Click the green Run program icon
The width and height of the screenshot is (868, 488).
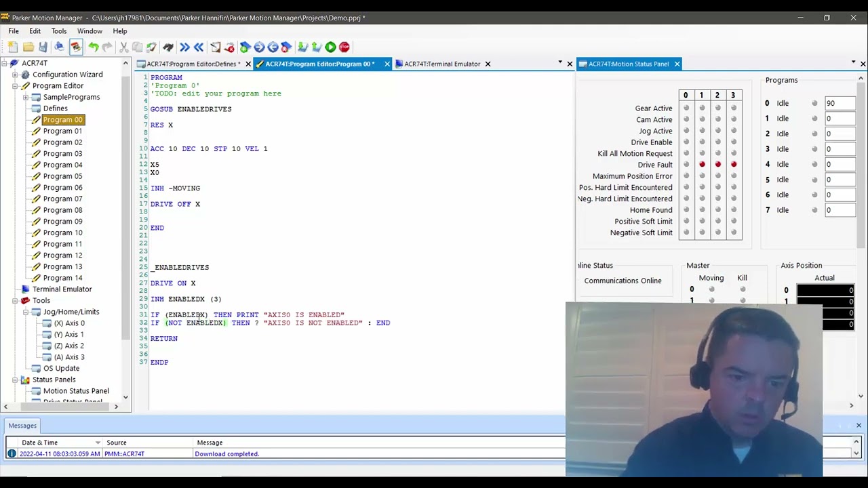point(330,47)
